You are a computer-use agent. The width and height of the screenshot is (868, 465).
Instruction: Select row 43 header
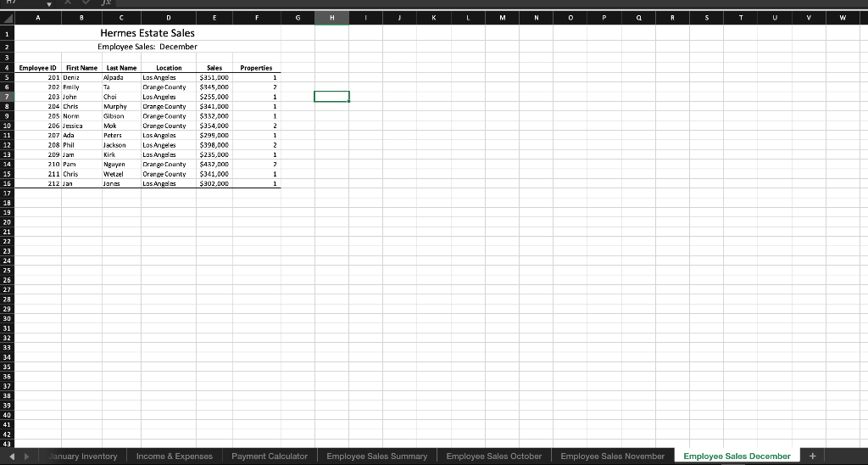pyautogui.click(x=7, y=444)
